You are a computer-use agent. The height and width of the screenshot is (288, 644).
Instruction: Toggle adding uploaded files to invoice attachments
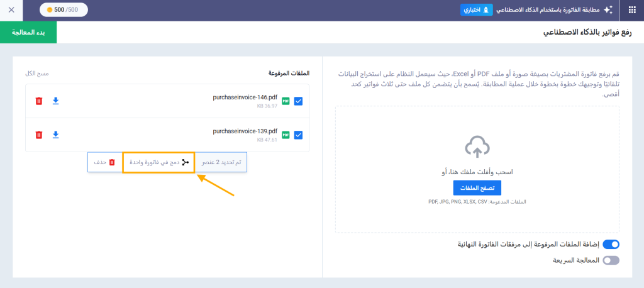tap(611, 245)
